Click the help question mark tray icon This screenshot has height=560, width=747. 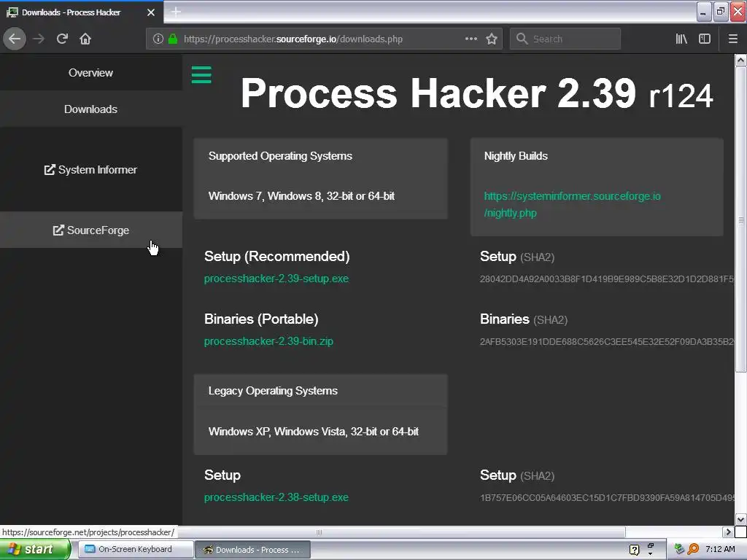634,550
